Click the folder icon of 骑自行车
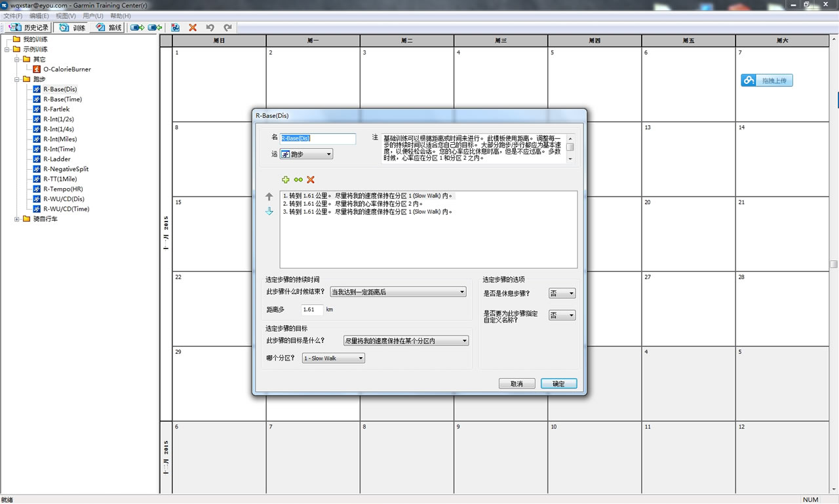 (27, 219)
